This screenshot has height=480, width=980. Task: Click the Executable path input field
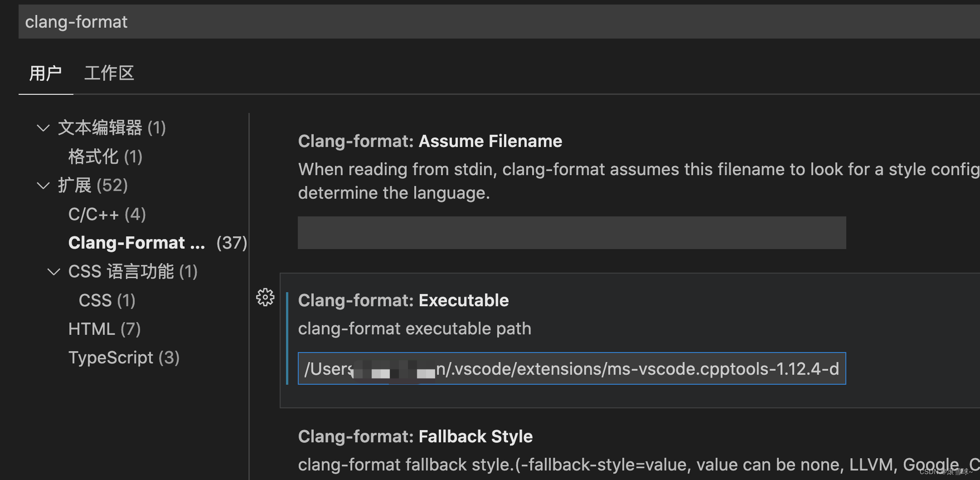[572, 368]
